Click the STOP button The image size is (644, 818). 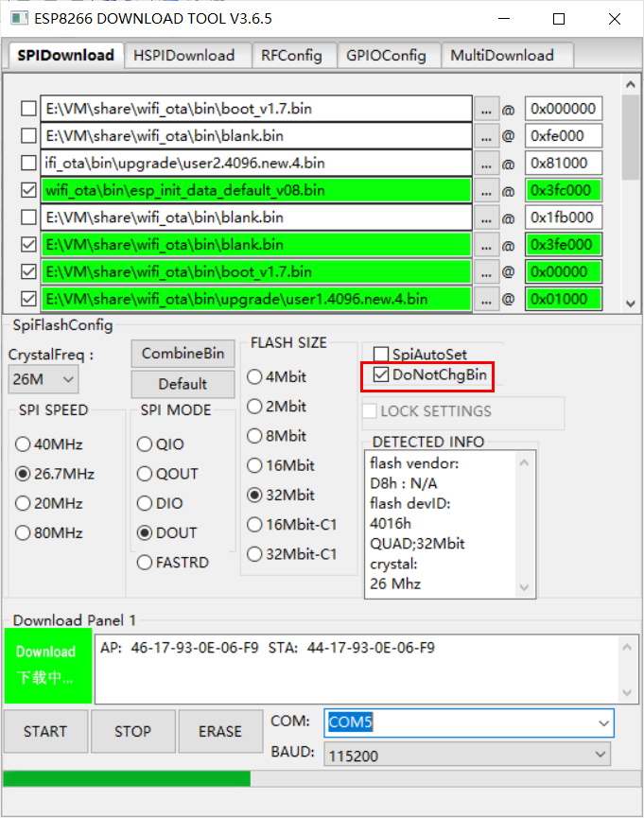(133, 731)
